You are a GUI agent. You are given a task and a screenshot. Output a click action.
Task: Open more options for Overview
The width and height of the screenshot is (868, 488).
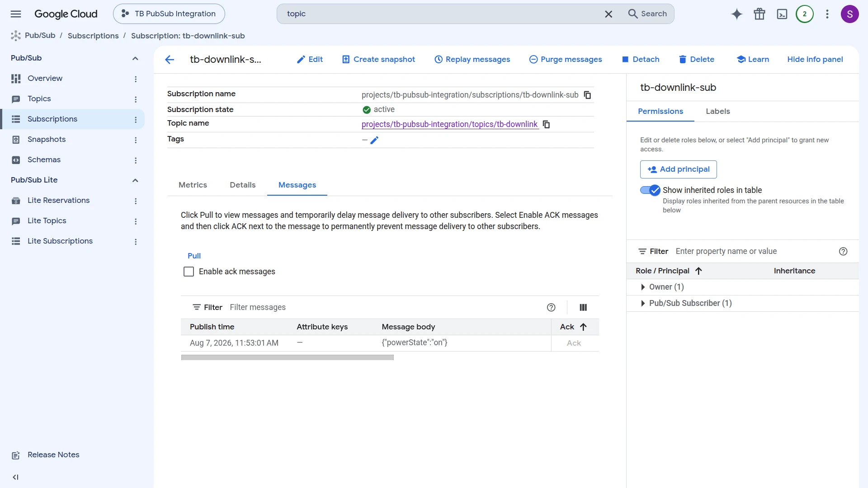pos(136,79)
